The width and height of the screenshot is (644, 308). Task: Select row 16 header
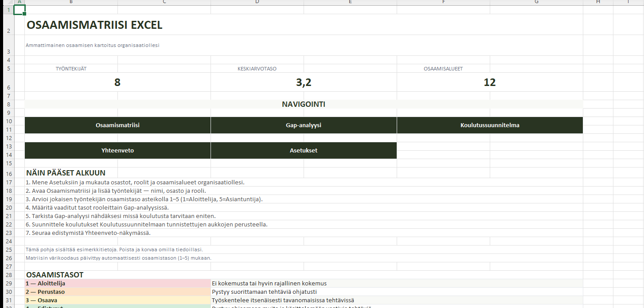point(8,173)
